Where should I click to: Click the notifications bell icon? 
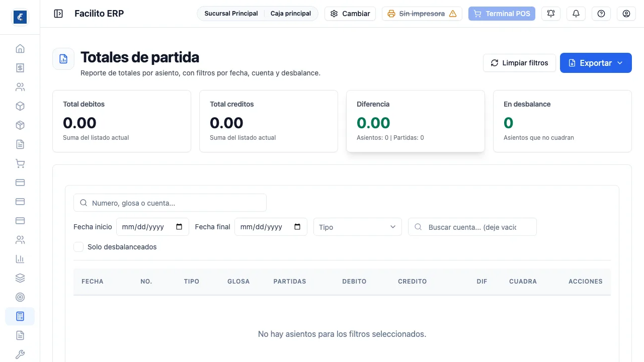(576, 14)
